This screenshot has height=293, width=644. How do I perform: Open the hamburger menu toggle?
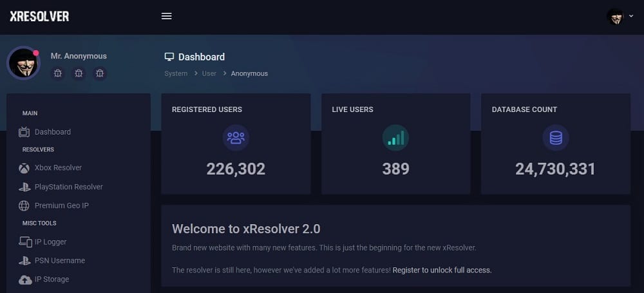click(x=166, y=16)
